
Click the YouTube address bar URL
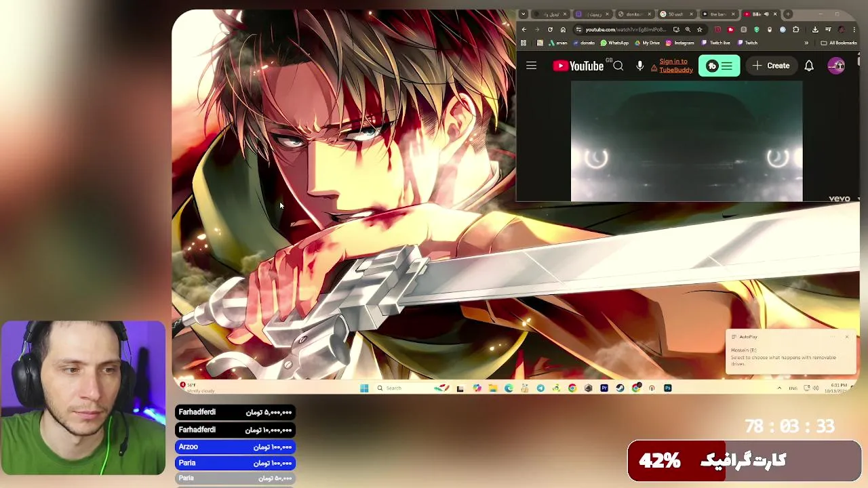[626, 30]
